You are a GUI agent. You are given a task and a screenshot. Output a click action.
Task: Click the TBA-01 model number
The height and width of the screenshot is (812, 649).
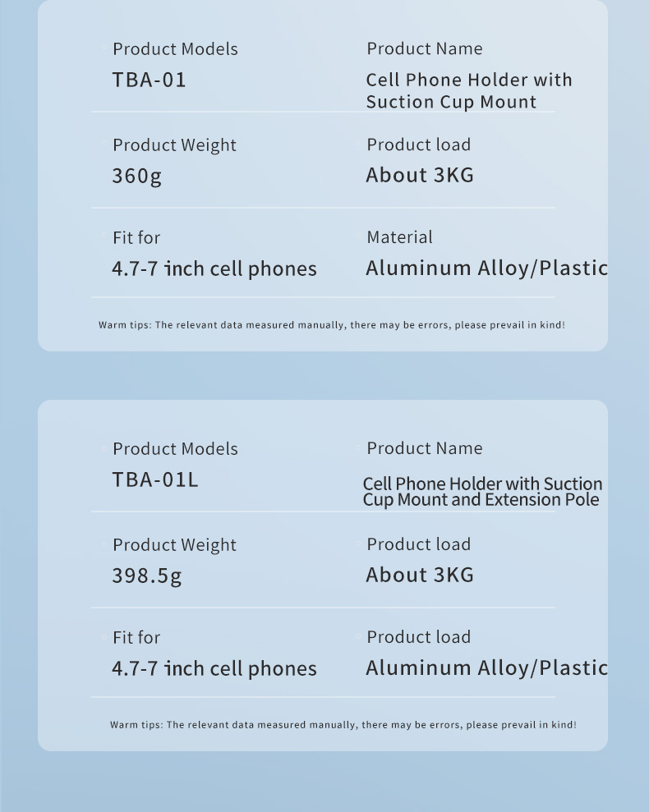tap(149, 80)
